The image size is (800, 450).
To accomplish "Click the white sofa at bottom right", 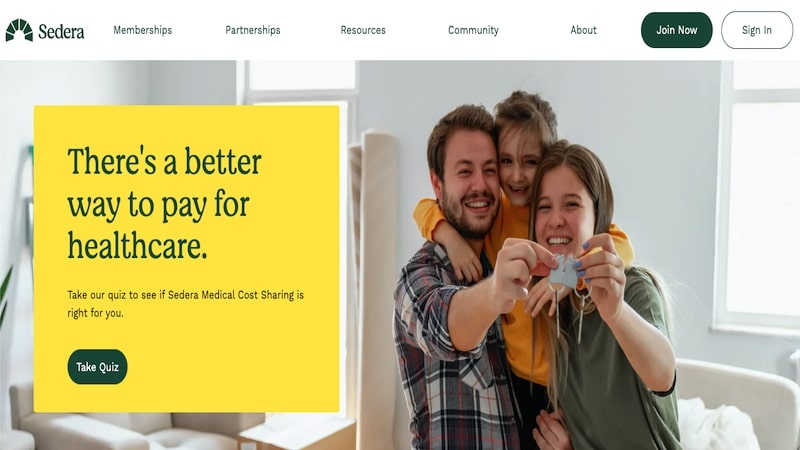I will pos(735,403).
